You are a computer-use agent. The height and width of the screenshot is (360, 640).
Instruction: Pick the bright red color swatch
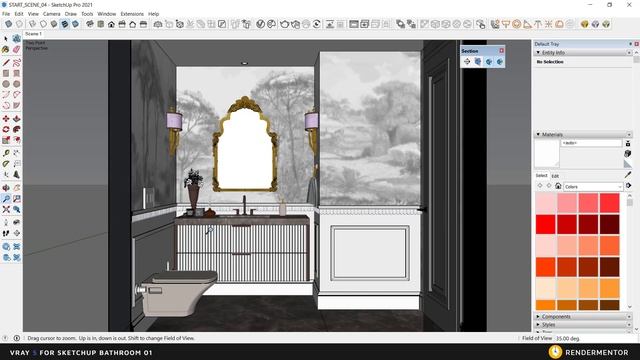pos(546,224)
